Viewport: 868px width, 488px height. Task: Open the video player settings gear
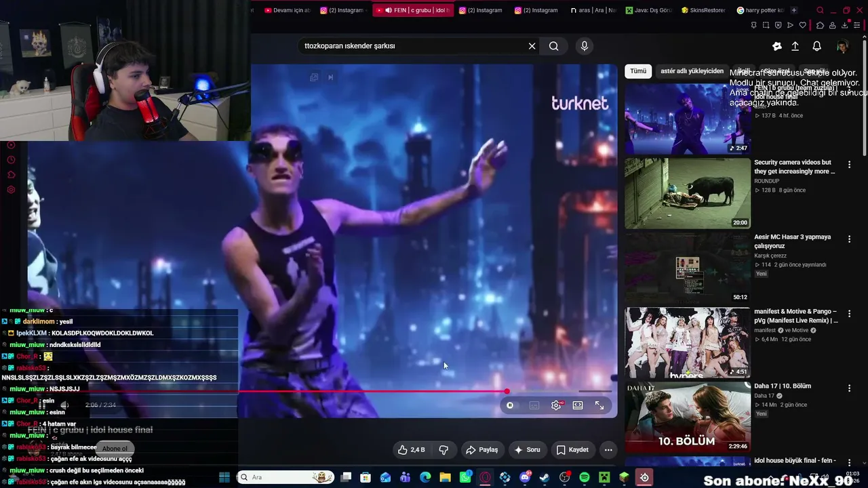click(x=557, y=405)
